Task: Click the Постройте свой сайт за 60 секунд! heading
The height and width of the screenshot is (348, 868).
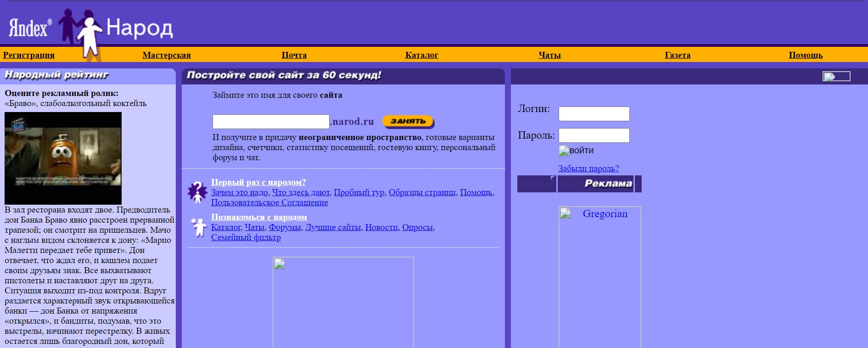Action: (x=284, y=75)
